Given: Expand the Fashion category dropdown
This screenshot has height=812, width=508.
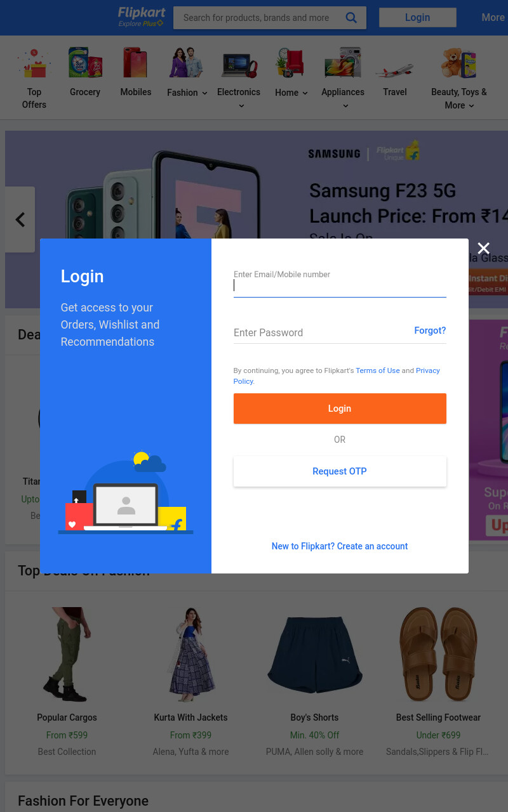Looking at the screenshot, I should (x=187, y=93).
